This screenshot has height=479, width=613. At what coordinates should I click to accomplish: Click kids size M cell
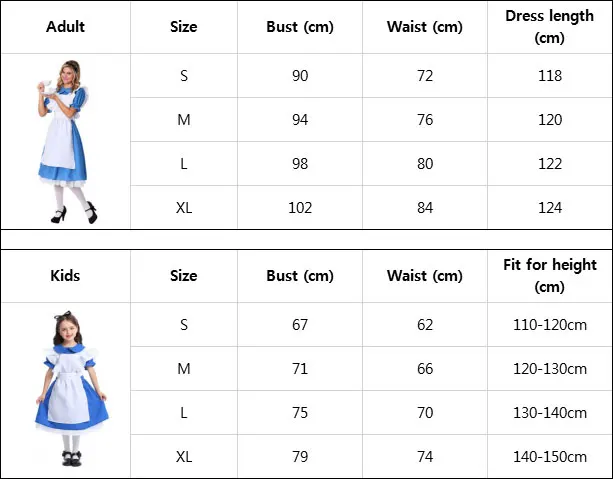[x=184, y=369]
